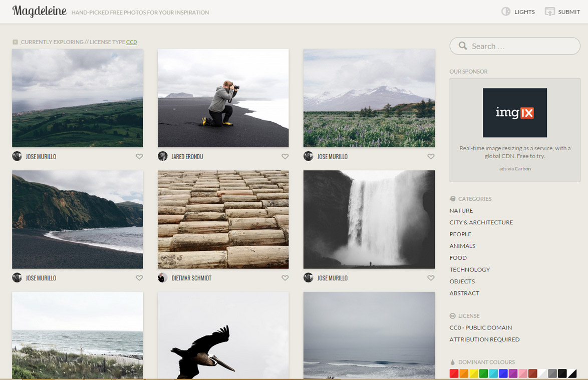Favorite the snowy mountain photo via heart icon

431,157
